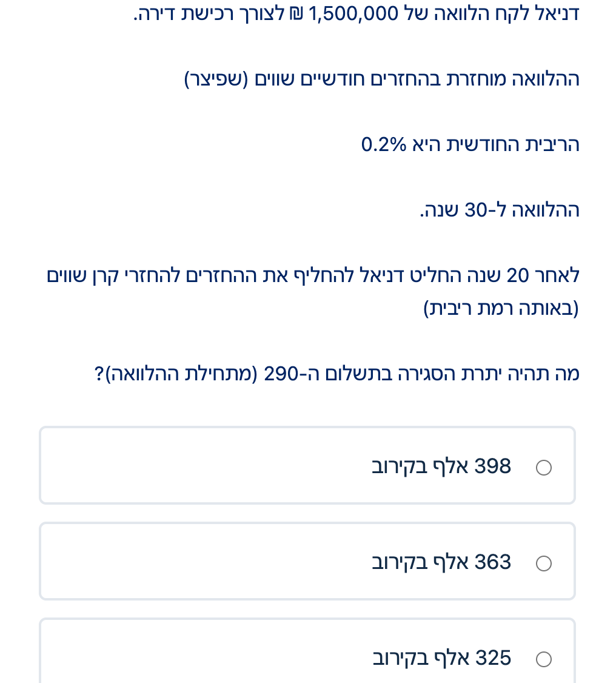Viewport: 616px width, 683px height.
Task: Mark the 325 אלף בקירוב radio button
Action: 544,659
